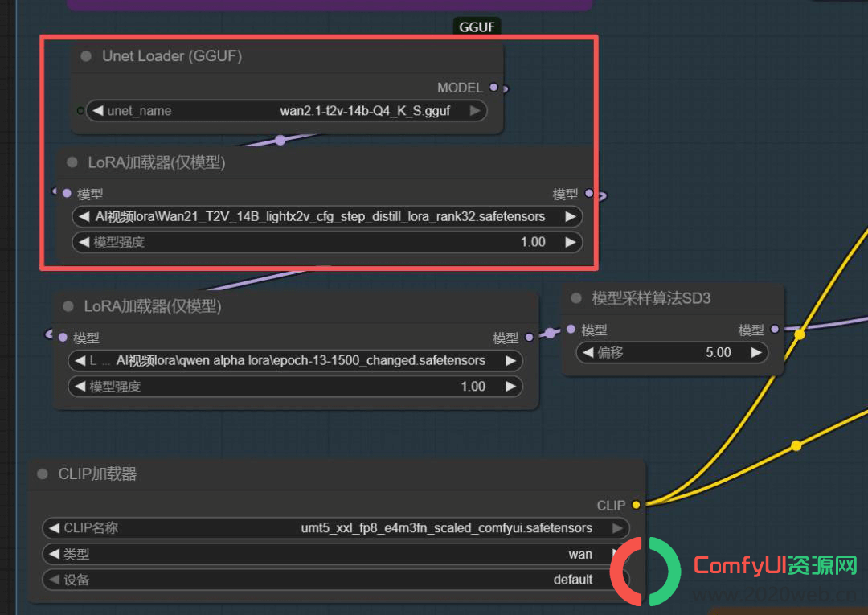868x615 pixels.
Task: Increase 偏移 value with right arrow
Action: pos(756,352)
